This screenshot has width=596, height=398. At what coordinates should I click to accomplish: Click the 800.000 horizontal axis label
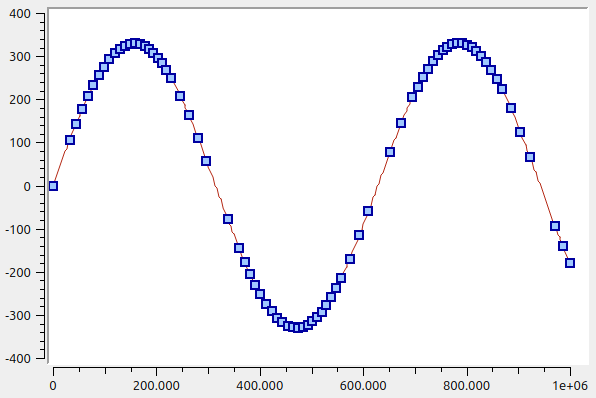tap(466, 386)
